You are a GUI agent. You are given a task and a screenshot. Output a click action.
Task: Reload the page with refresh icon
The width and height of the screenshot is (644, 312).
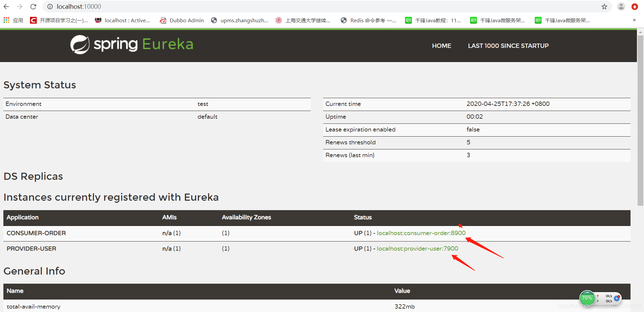pyautogui.click(x=33, y=6)
